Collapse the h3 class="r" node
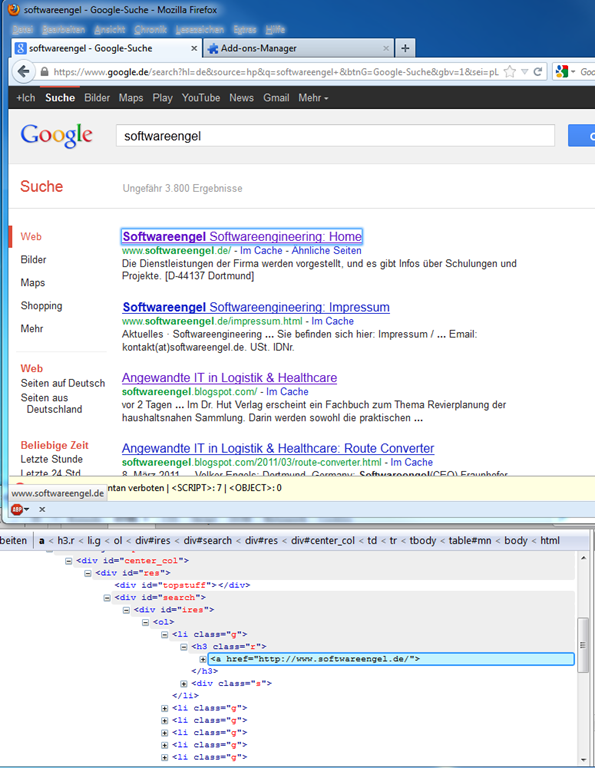Screen dimensions: 595x768 [184, 647]
